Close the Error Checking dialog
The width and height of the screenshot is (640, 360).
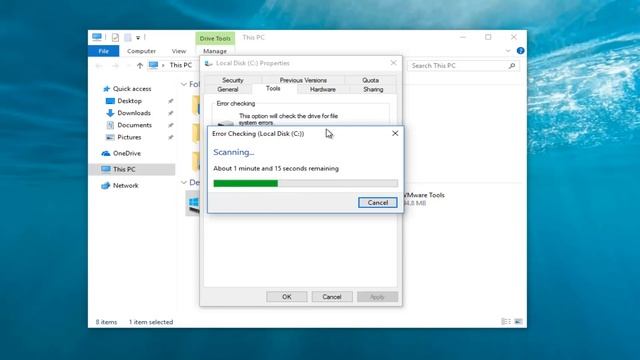point(395,133)
